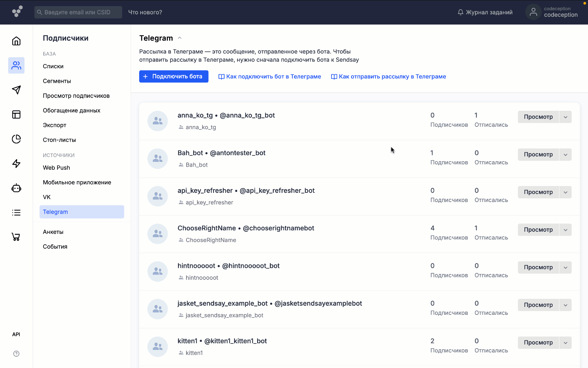The image size is (588, 368).
Task: Open dropdown arrow for ChooseRightName bot row
Action: [x=565, y=230]
